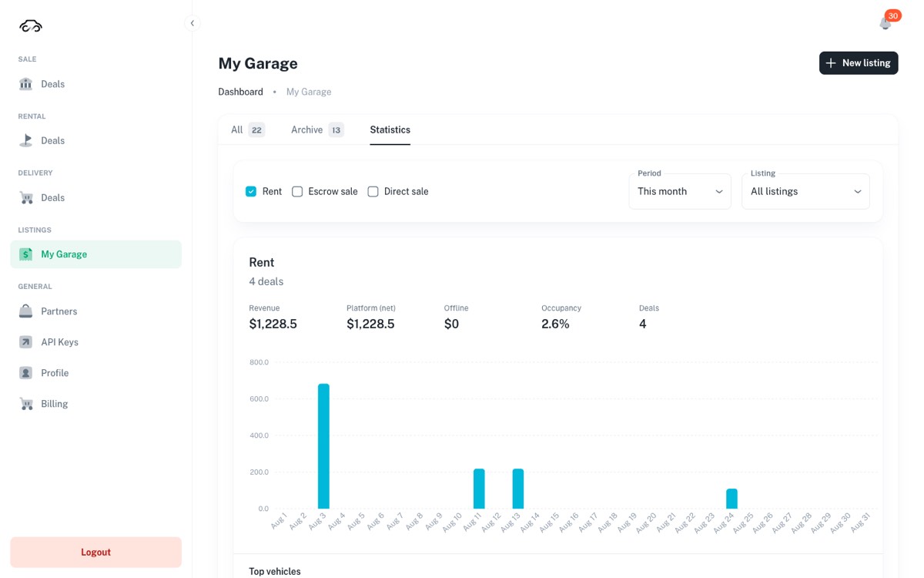Switch to the Archive tab
The width and height of the screenshot is (924, 578).
coord(317,129)
